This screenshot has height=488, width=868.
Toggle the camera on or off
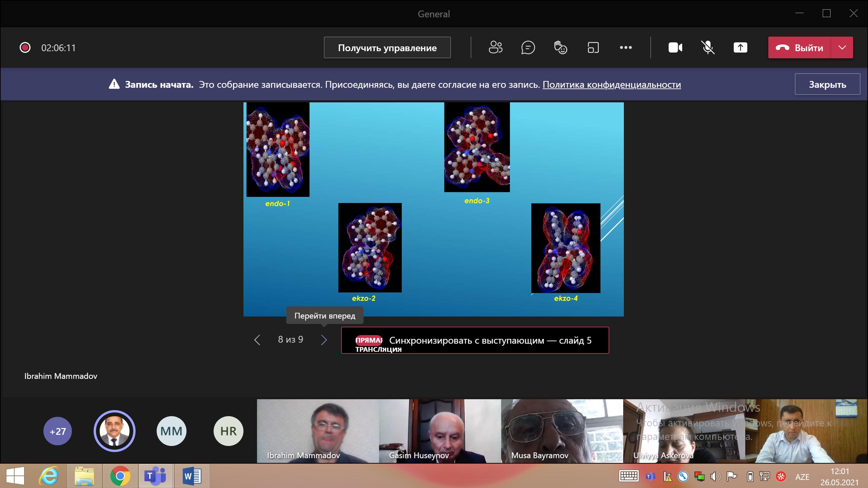pos(675,47)
